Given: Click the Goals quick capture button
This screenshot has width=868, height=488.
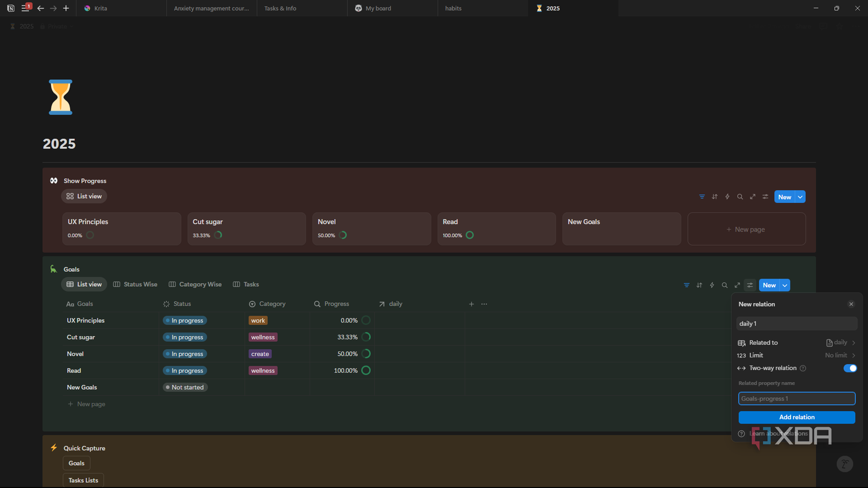Looking at the screenshot, I should [x=76, y=463].
